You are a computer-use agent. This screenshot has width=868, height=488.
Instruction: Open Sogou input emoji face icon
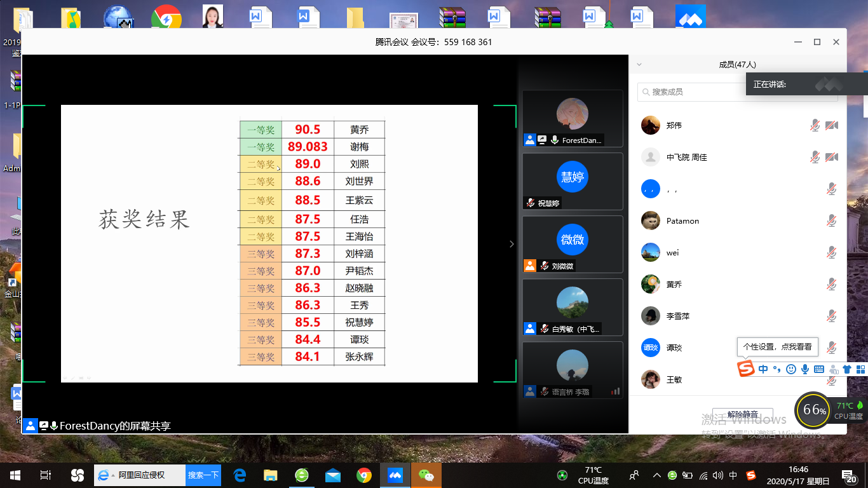(x=790, y=369)
